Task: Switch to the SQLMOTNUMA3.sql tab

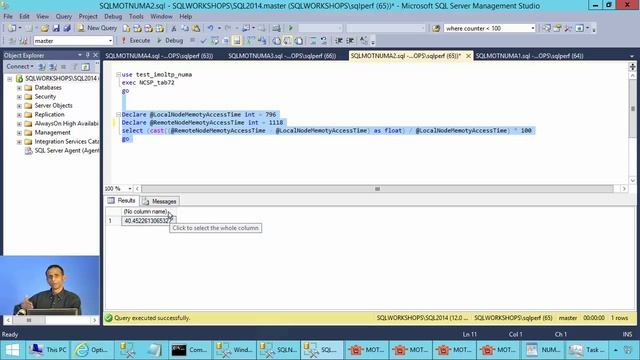Action: pos(282,56)
